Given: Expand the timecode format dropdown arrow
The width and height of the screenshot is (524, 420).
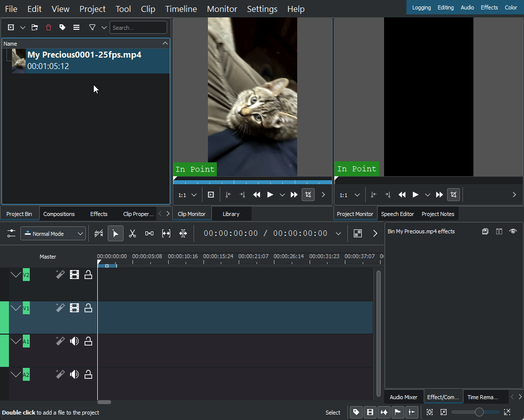Looking at the screenshot, I should (338, 233).
